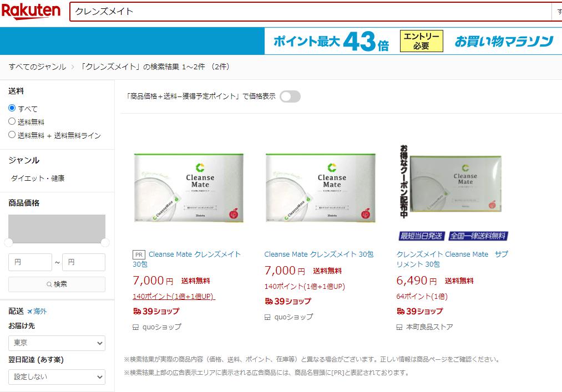Open the お届け先 東京 dropdown
The height and width of the screenshot is (392, 562).
tap(57, 343)
